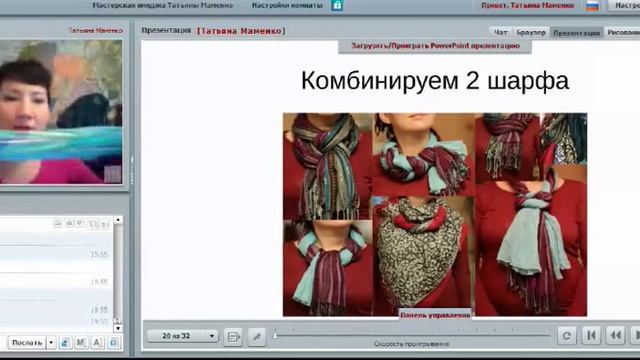Switch to the Чат tab
The image size is (640, 360).
click(500, 32)
